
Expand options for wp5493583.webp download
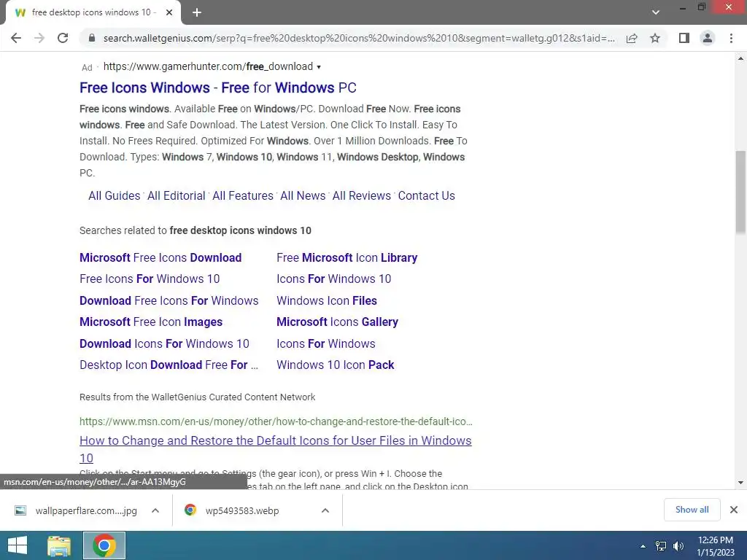point(325,510)
